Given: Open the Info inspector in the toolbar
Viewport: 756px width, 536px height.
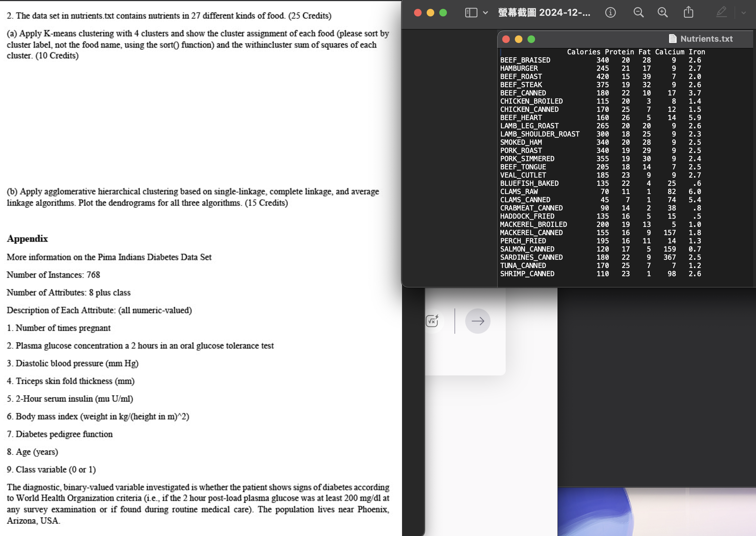Looking at the screenshot, I should pos(611,13).
